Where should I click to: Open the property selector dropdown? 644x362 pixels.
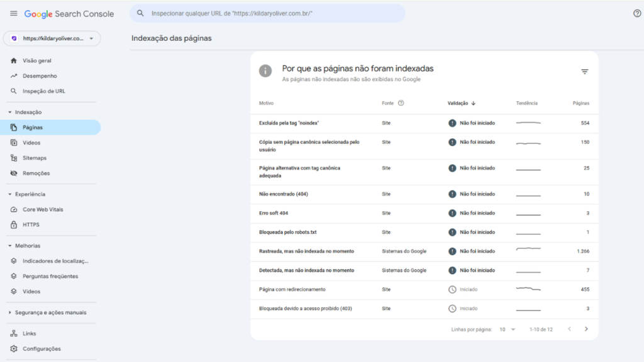52,38
